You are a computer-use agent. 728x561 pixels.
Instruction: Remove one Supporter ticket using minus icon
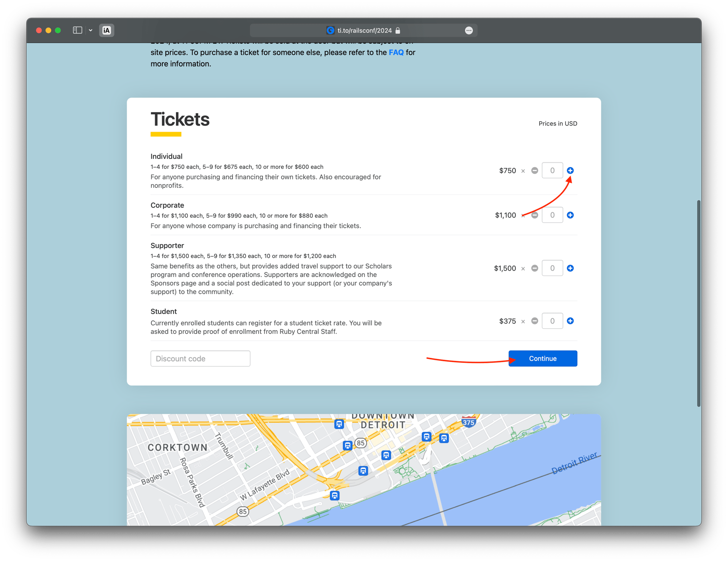pos(535,268)
